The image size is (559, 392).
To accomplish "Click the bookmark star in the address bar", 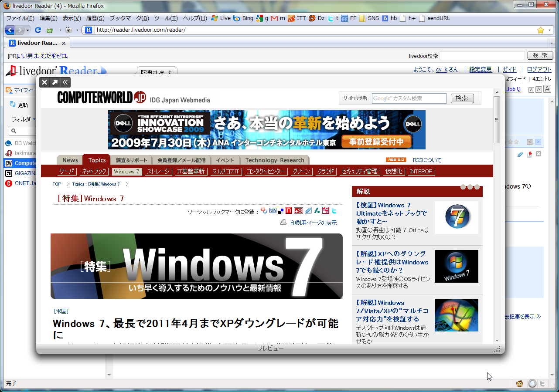I will tap(541, 30).
